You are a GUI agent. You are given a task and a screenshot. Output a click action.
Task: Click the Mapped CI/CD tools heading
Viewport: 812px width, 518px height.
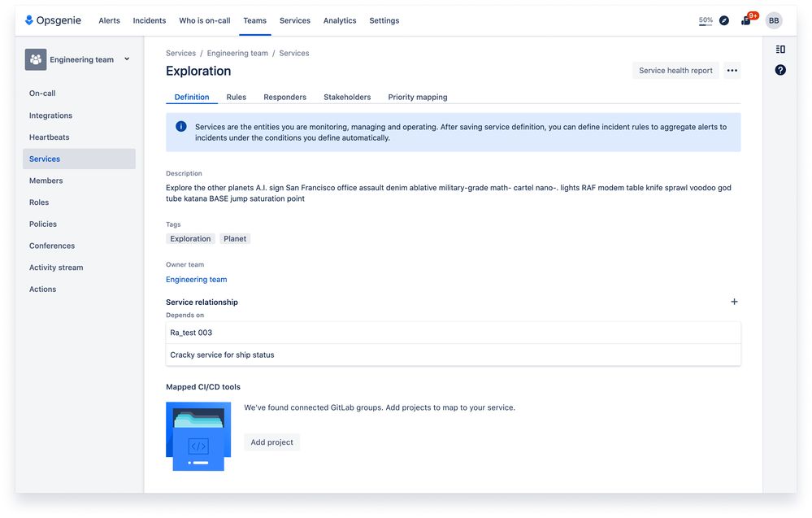point(203,387)
